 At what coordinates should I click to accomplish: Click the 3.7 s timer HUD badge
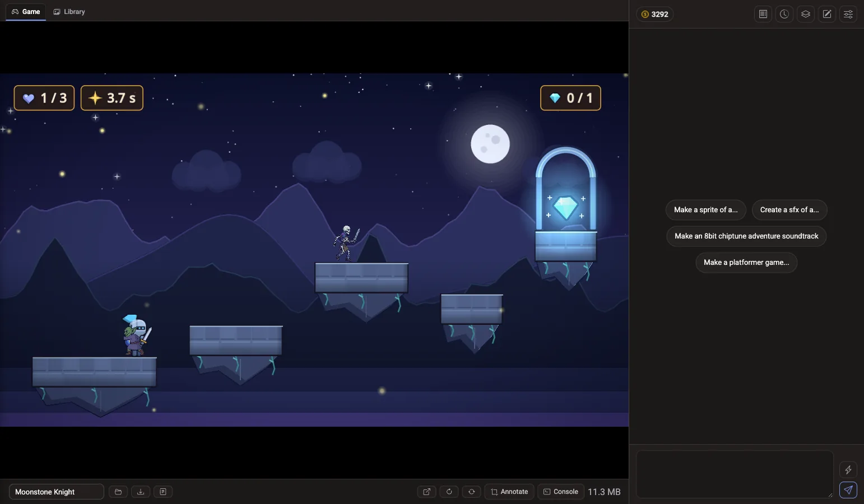click(x=112, y=98)
